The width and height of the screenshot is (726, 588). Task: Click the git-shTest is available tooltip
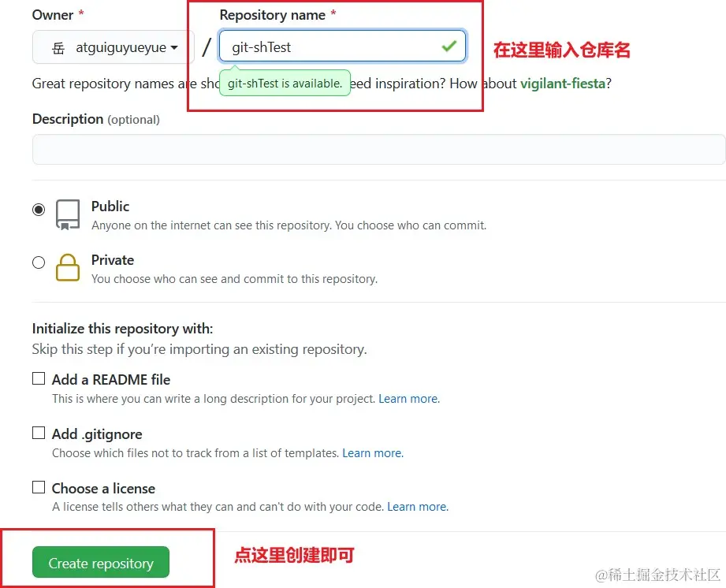click(285, 84)
